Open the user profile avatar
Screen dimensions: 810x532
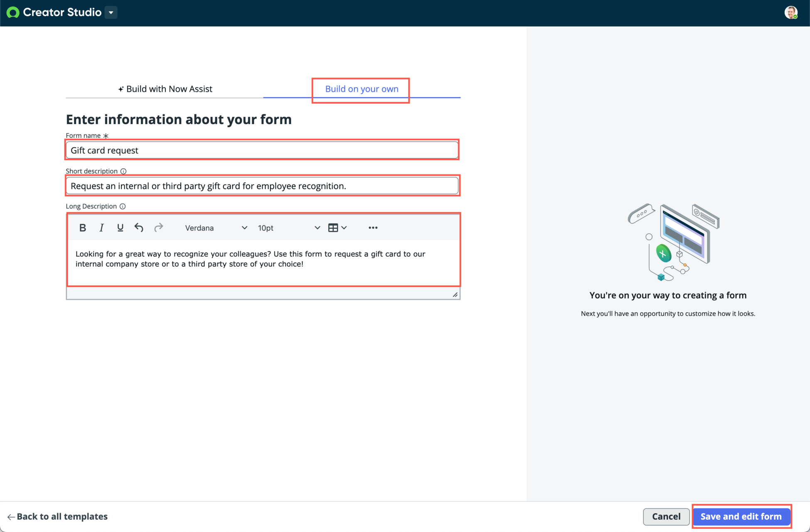point(790,12)
